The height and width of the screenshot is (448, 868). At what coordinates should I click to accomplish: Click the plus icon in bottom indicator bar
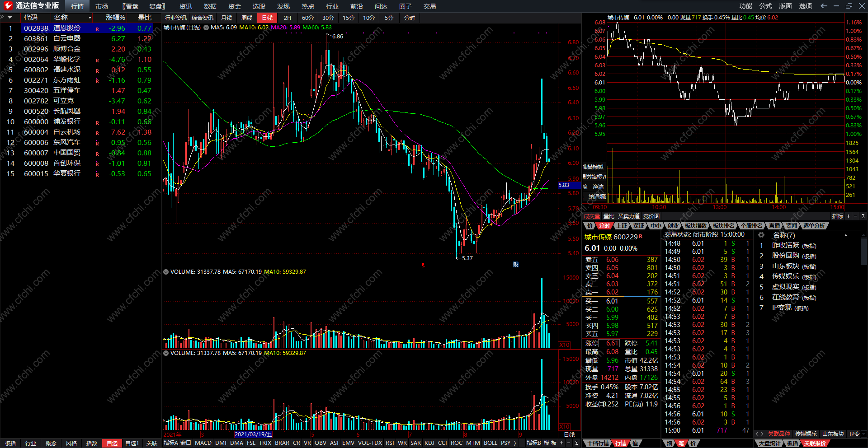(x=562, y=443)
